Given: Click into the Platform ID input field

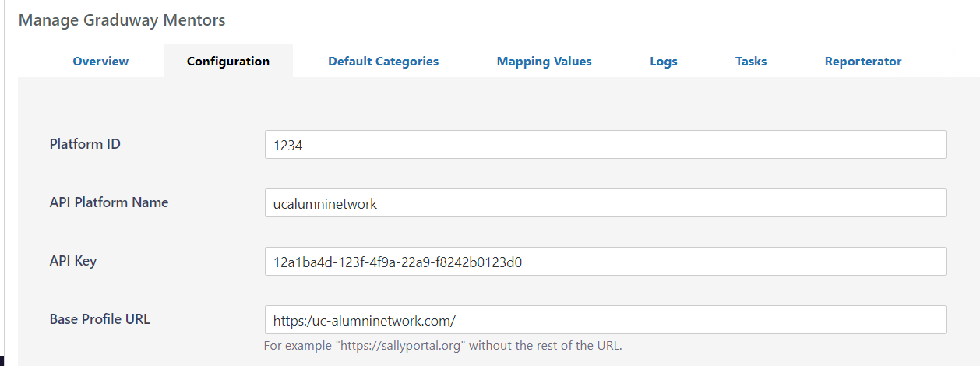Looking at the screenshot, I should coord(605,145).
